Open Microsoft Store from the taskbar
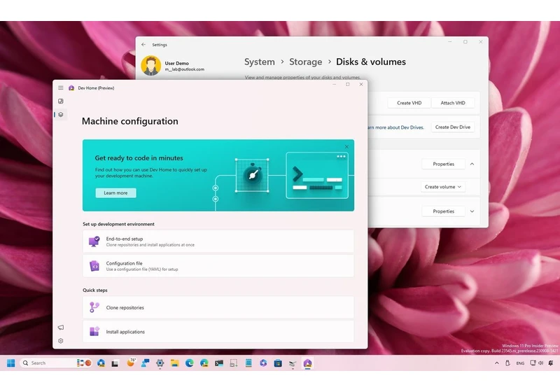This screenshot has width=560, height=392. 278,363
